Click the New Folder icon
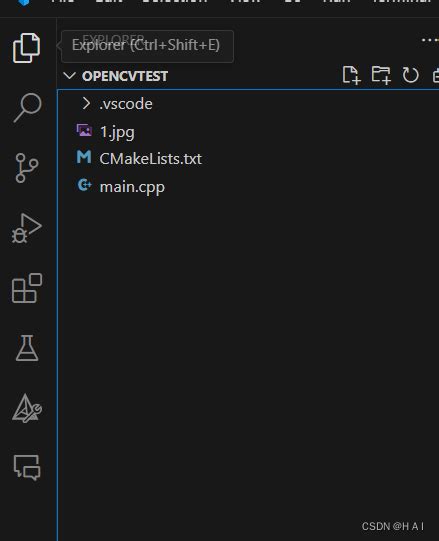This screenshot has width=439, height=541. 381,75
